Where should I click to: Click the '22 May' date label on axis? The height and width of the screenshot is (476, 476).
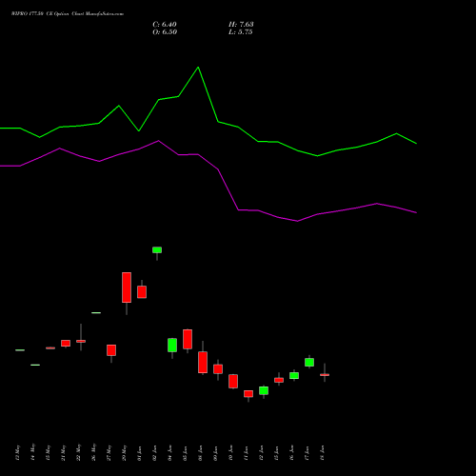(x=79, y=452)
